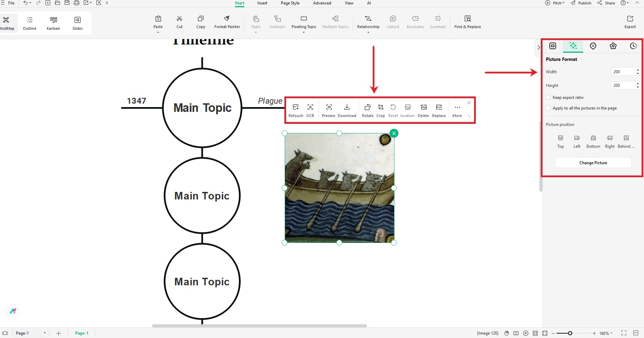The image size is (644, 338).
Task: Check Apply to all pictures in page
Action: 548,108
